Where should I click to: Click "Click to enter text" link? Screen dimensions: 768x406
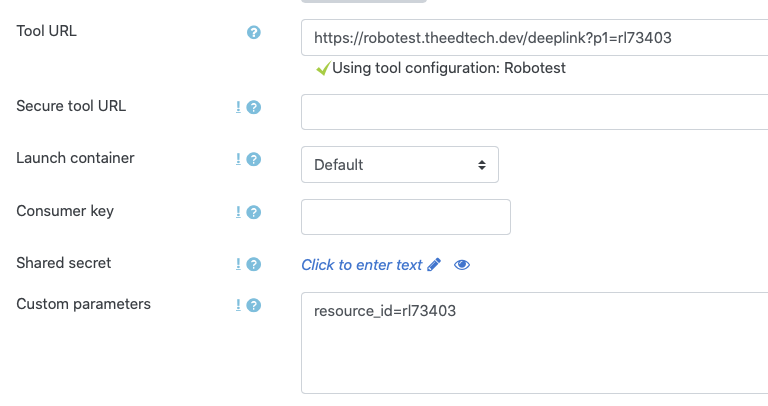pos(361,265)
